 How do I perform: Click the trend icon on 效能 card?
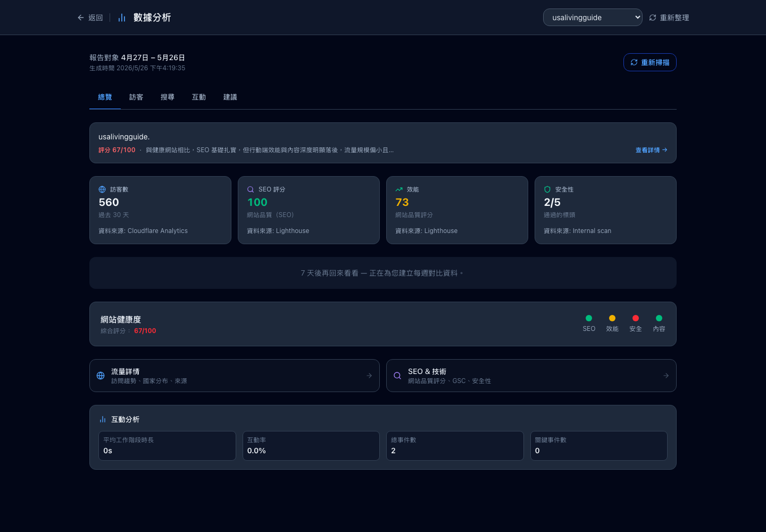click(399, 189)
